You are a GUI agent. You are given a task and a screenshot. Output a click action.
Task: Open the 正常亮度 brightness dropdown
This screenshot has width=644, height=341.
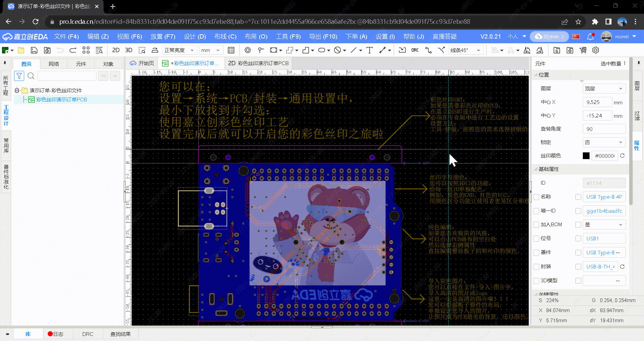pyautogui.click(x=179, y=50)
